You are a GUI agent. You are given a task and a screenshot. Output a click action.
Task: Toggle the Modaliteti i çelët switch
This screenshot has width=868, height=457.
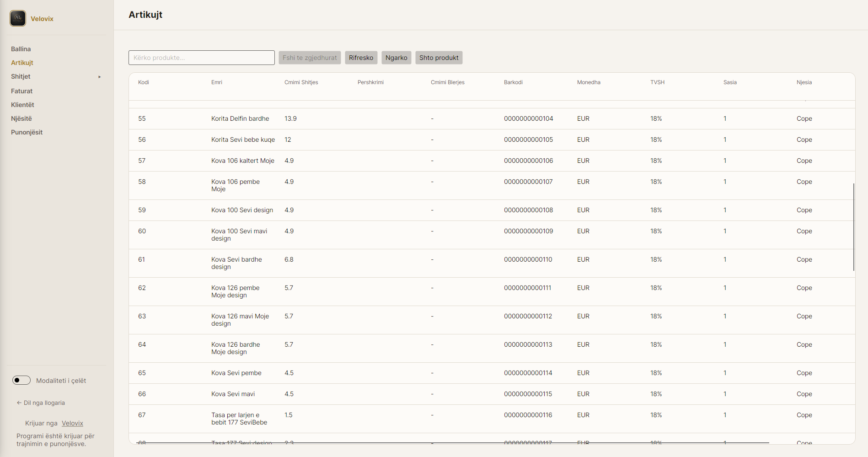pyautogui.click(x=21, y=380)
